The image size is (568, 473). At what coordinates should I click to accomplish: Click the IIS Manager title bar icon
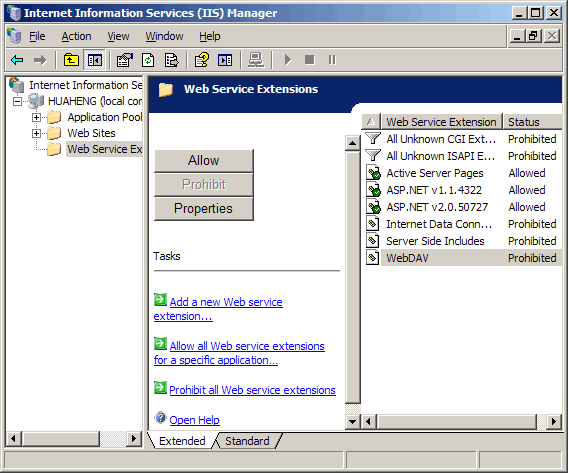14,13
